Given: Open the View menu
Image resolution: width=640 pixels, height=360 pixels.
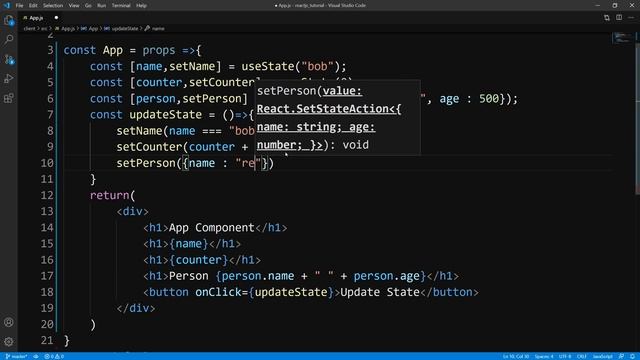Looking at the screenshot, I should click(x=74, y=5).
